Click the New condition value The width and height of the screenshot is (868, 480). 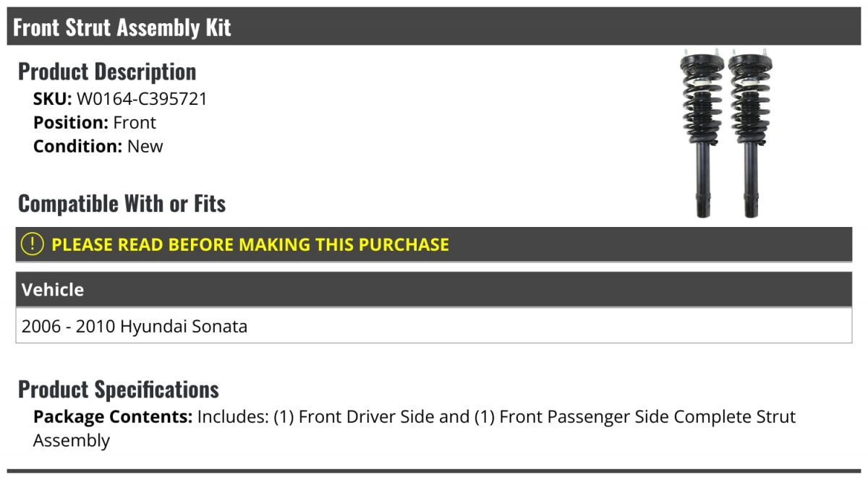pos(145,146)
